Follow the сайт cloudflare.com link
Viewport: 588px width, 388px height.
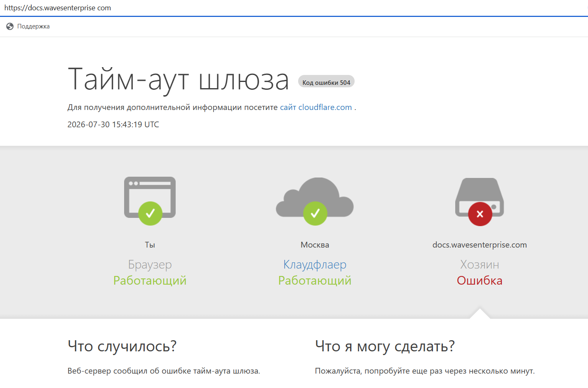click(x=316, y=107)
